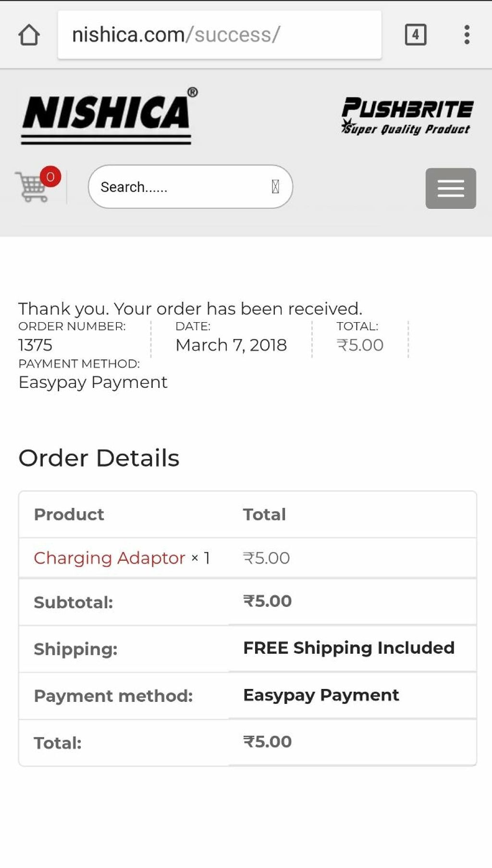Open the tab switcher showing 4 tabs
The width and height of the screenshot is (492, 868).
click(416, 35)
